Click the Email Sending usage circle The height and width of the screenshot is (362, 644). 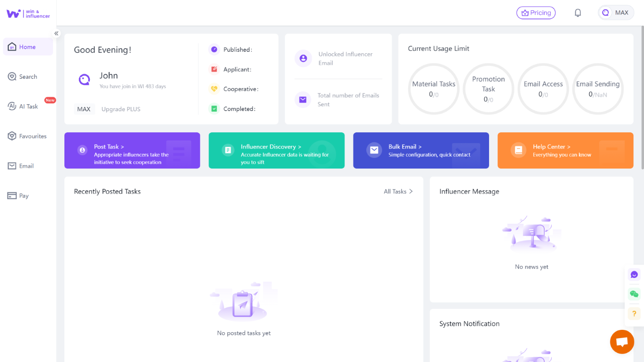598,88
